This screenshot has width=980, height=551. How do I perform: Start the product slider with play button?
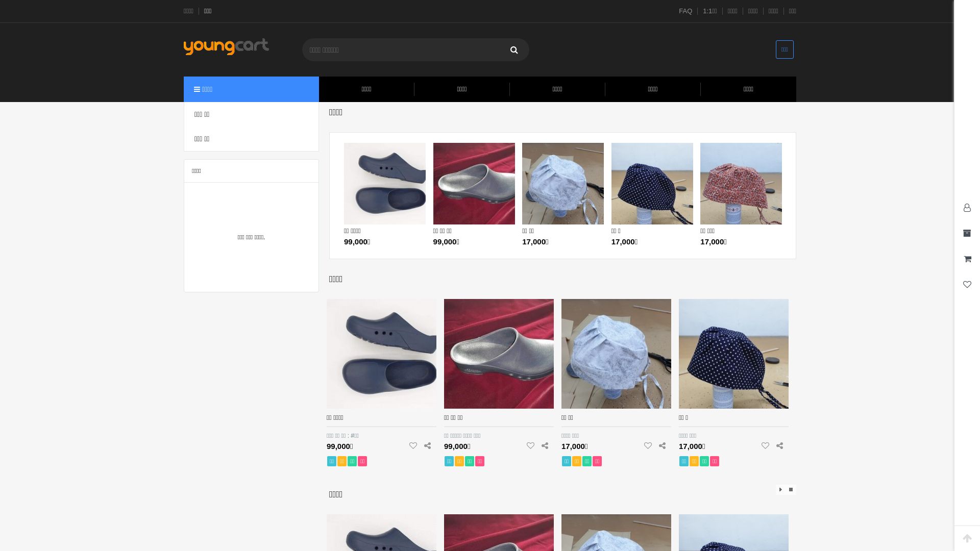[781, 490]
